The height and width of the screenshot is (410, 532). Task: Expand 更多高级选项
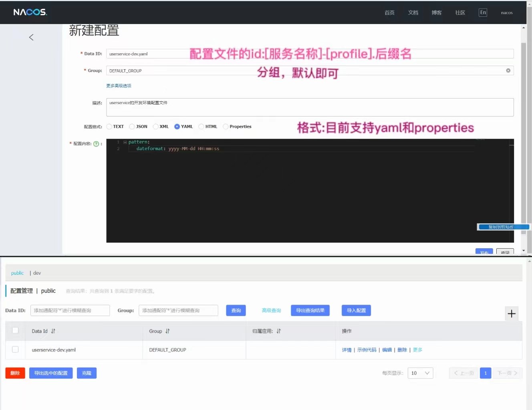coord(119,85)
